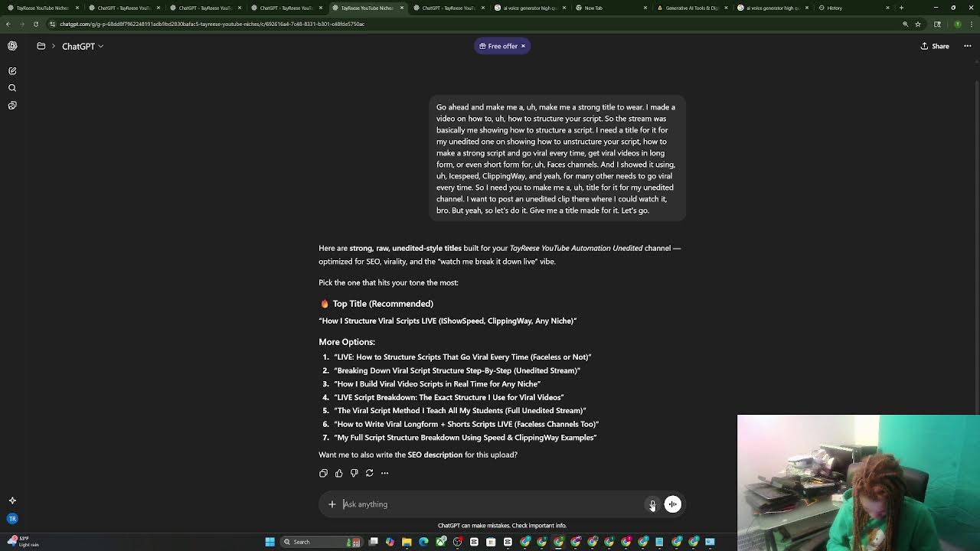Open more actions under the response

click(x=384, y=473)
